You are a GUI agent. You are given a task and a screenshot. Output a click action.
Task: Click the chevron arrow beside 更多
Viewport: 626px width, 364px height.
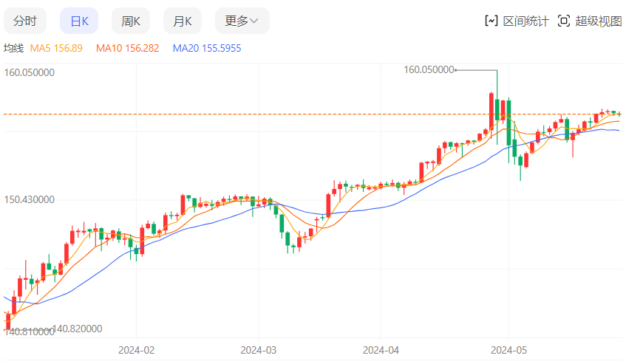point(254,21)
